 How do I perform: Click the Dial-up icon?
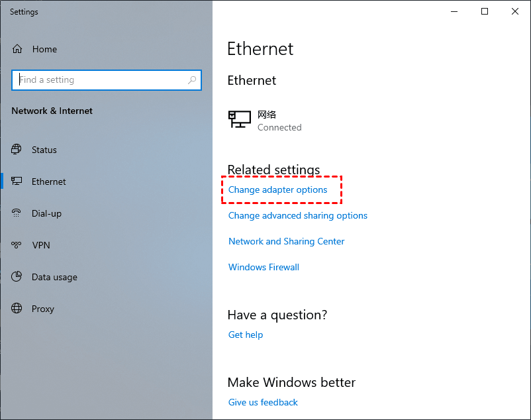click(17, 213)
